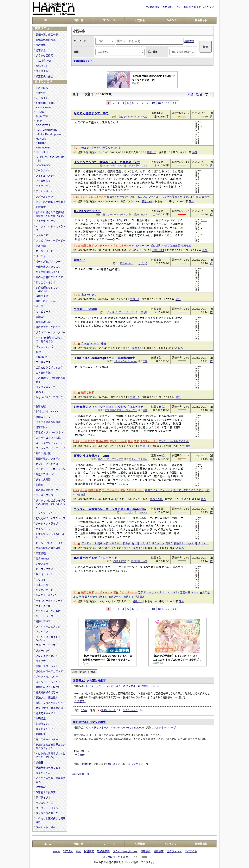Open 推薦一覧 in top navigation bar

click(x=78, y=20)
